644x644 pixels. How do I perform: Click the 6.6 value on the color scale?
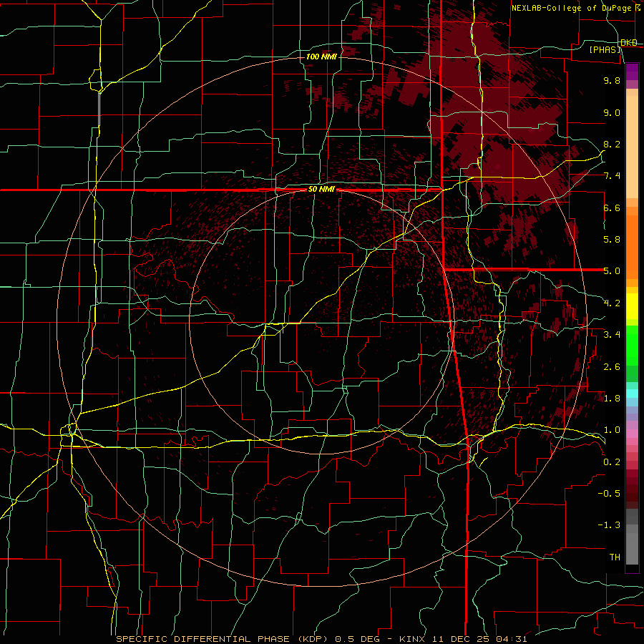tap(612, 208)
